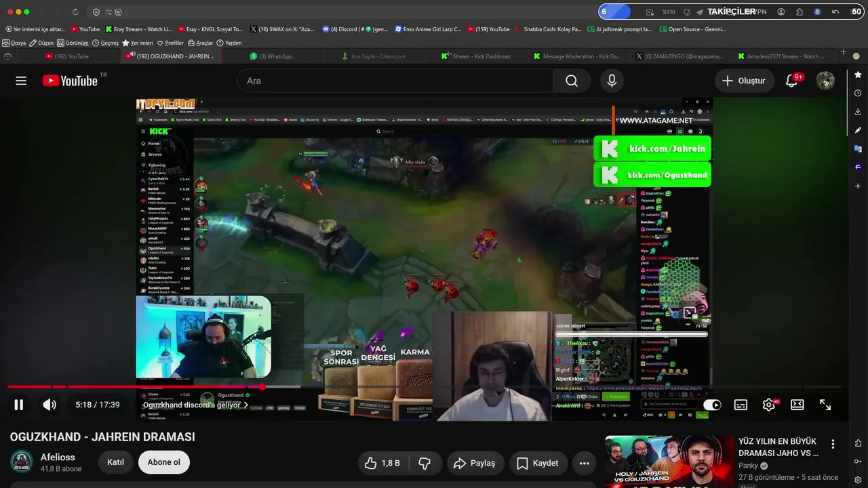Save video with Kaydet button

point(537,463)
